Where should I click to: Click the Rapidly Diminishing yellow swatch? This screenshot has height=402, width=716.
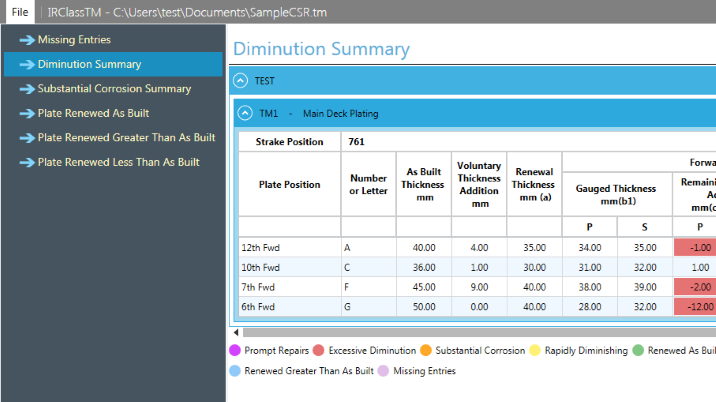click(535, 350)
